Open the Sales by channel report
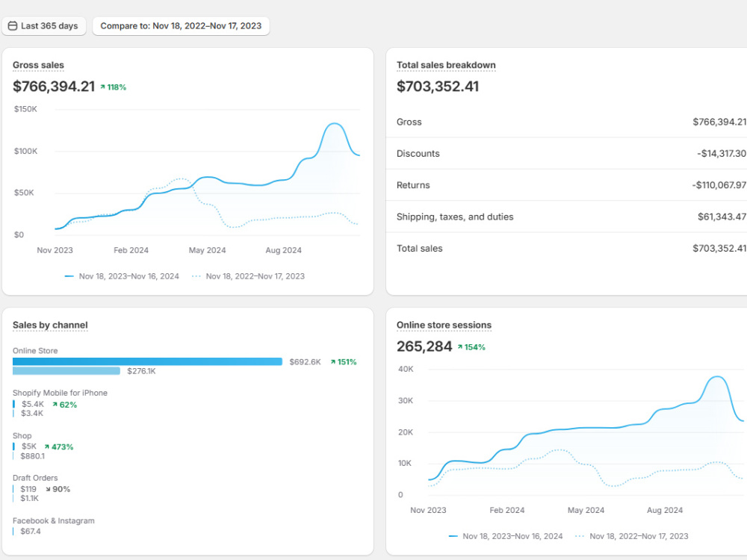 coord(50,325)
